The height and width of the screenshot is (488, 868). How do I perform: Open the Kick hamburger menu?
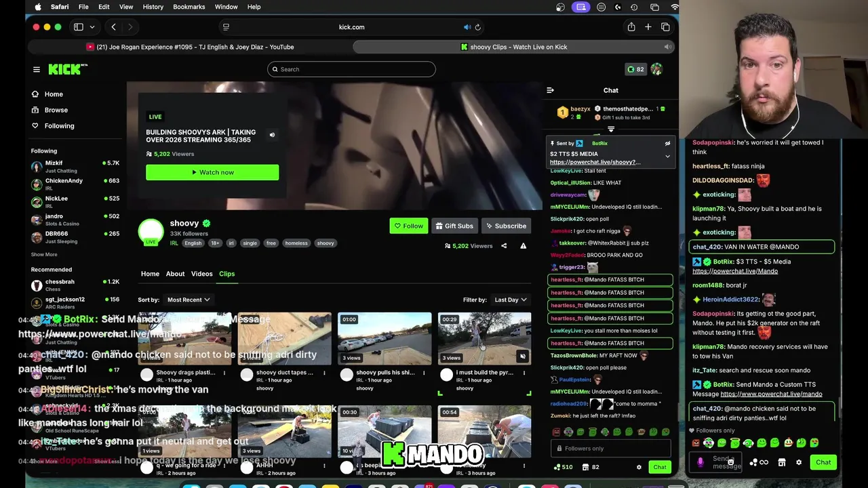pos(37,69)
